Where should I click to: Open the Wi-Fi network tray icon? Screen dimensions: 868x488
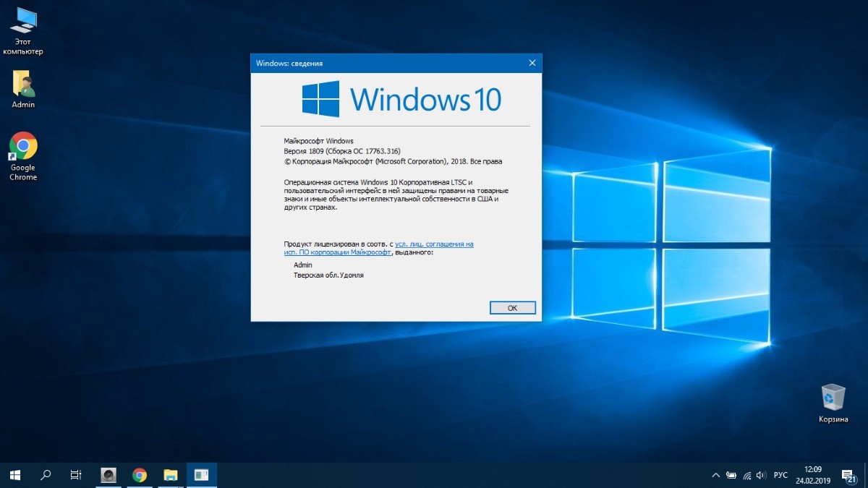click(x=747, y=476)
